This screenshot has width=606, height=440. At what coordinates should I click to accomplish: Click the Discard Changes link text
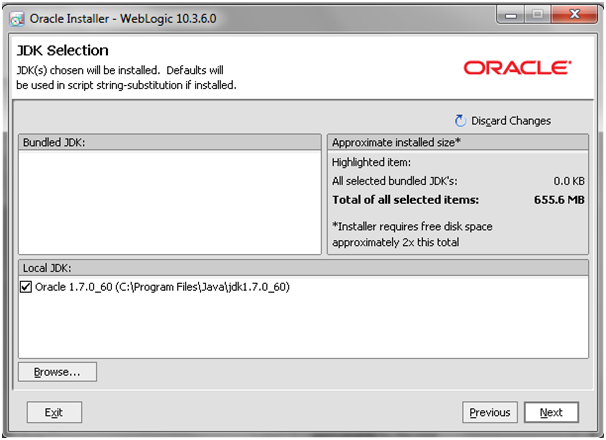click(511, 121)
